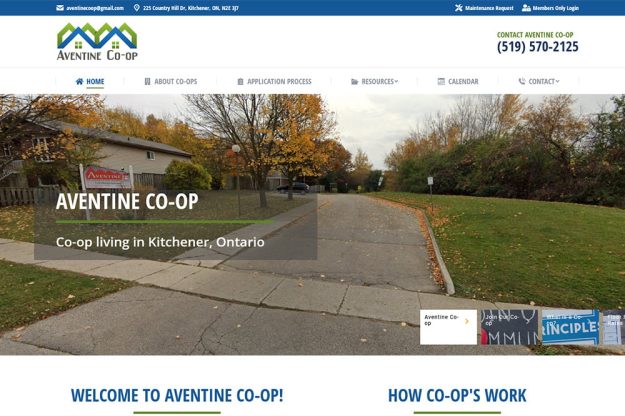Click the clipboard icon beside Application Process

pos(240,81)
